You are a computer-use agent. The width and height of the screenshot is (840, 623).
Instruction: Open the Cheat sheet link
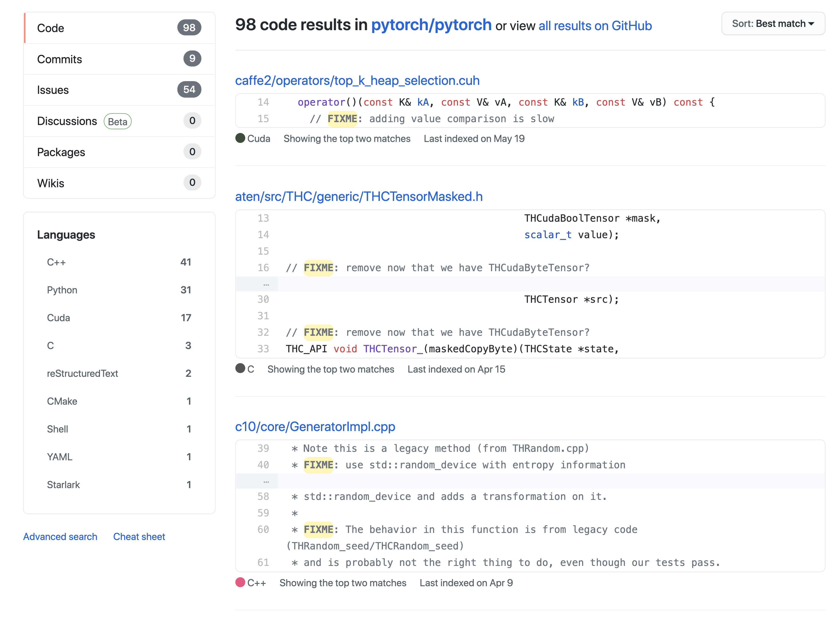(x=139, y=537)
